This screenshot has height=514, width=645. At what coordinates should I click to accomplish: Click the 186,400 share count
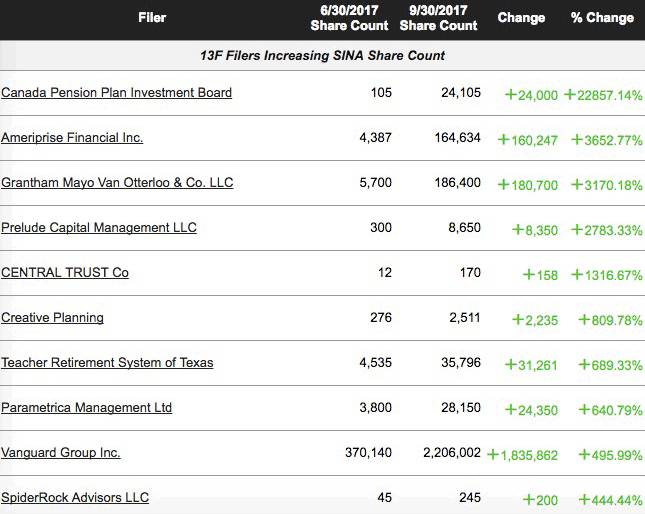pos(457,183)
